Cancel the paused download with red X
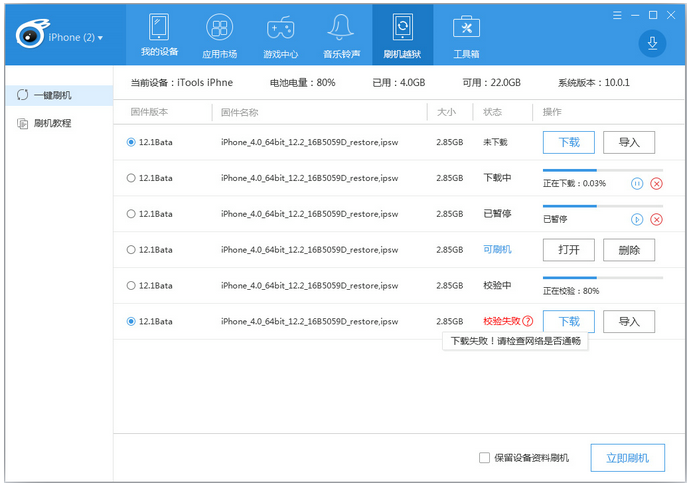 click(656, 220)
